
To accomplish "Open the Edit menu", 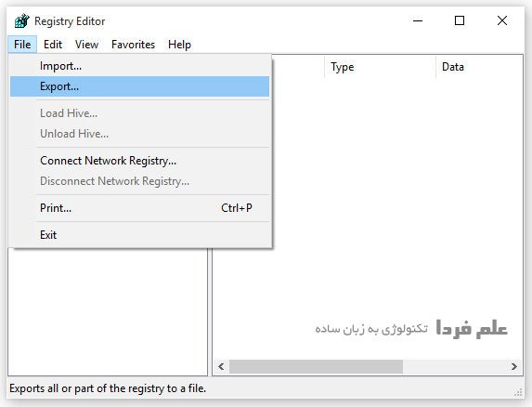I will (53, 45).
